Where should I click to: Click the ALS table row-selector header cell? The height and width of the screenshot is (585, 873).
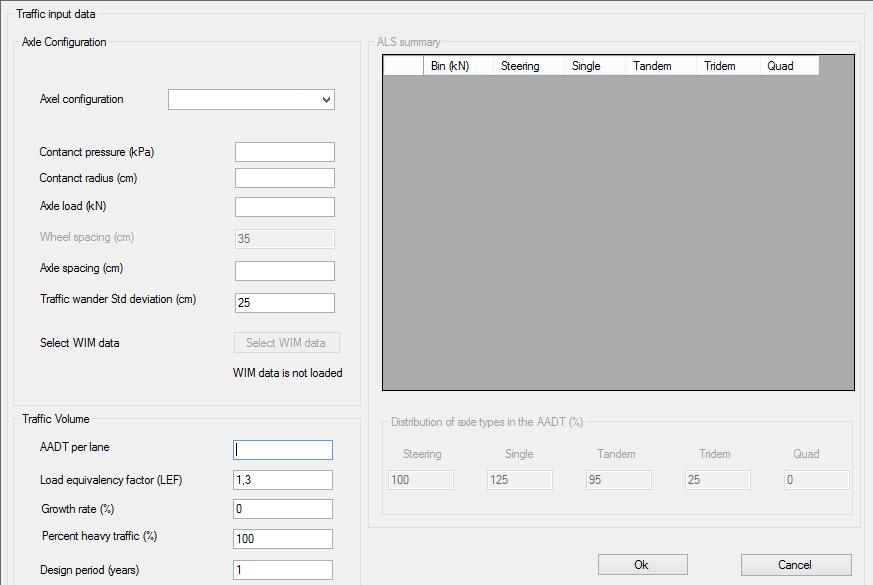(403, 66)
